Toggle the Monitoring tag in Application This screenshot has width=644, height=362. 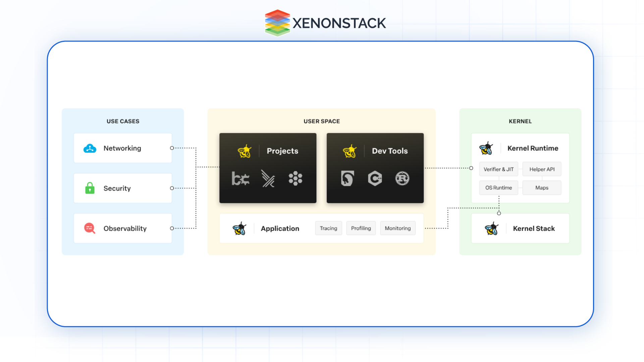(397, 228)
